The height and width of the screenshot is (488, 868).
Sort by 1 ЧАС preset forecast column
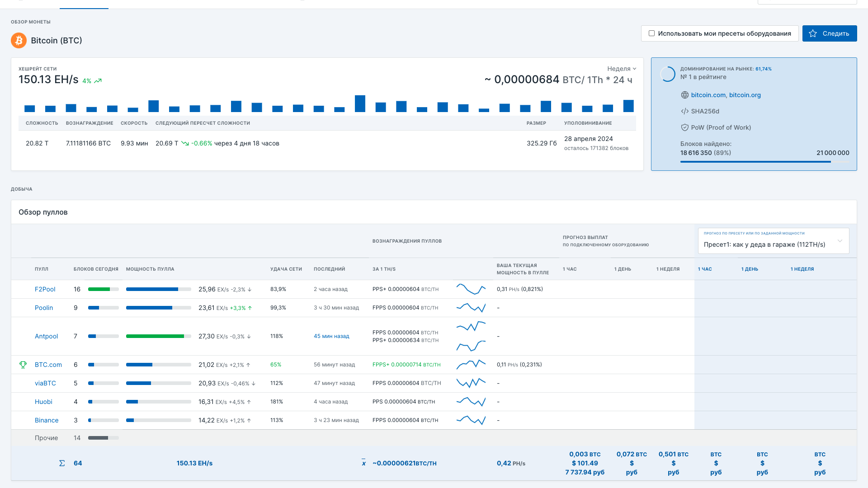tap(705, 269)
